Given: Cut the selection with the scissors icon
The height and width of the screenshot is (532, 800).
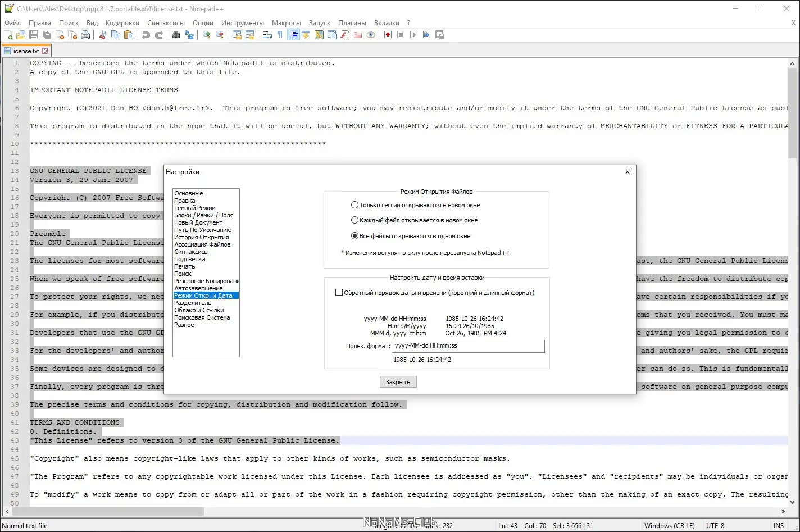Looking at the screenshot, I should (x=103, y=35).
